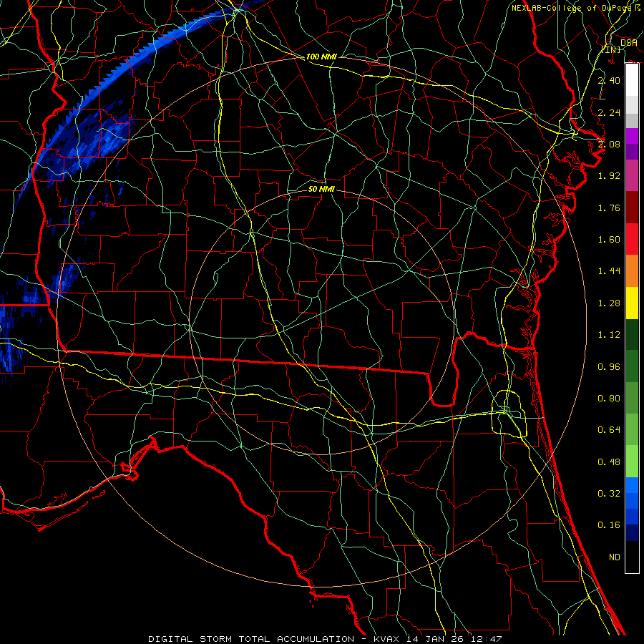The width and height of the screenshot is (644, 644).
Task: Click the darkest green 1.12 legend swatch
Action: pos(632,334)
